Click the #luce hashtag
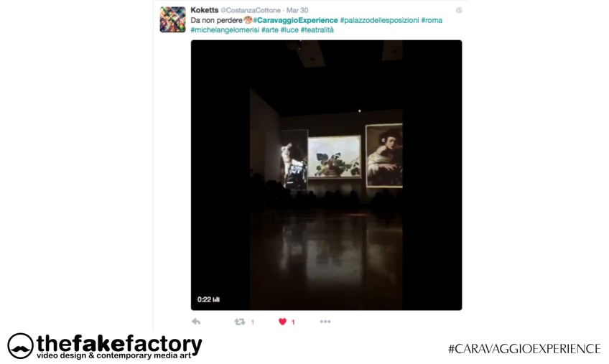609x364 pixels. tap(289, 30)
